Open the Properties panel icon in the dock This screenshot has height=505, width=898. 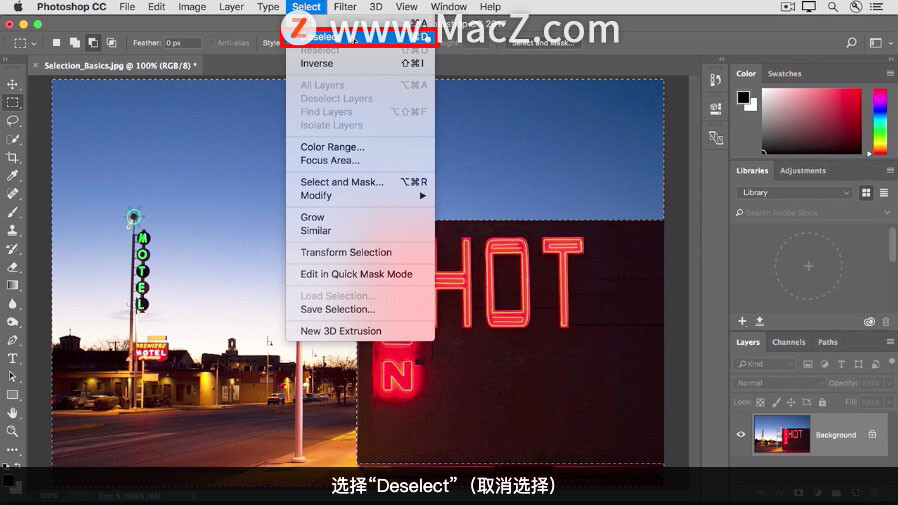(715, 108)
